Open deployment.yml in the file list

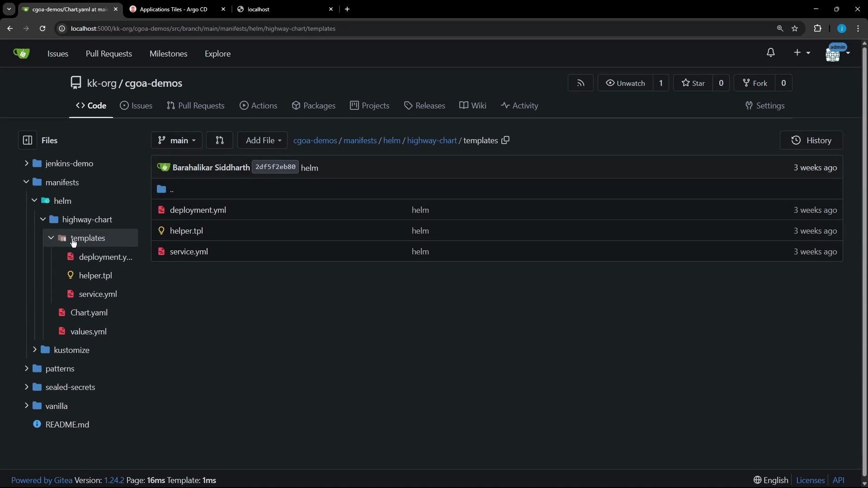[198, 210]
